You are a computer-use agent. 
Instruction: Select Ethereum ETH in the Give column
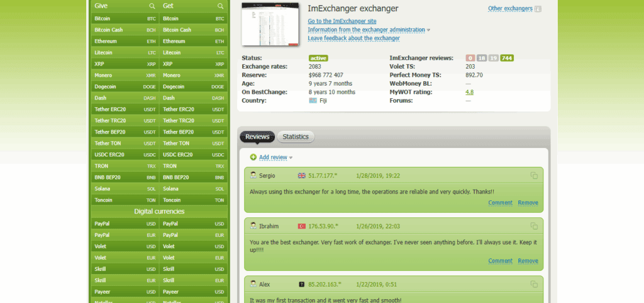(125, 41)
